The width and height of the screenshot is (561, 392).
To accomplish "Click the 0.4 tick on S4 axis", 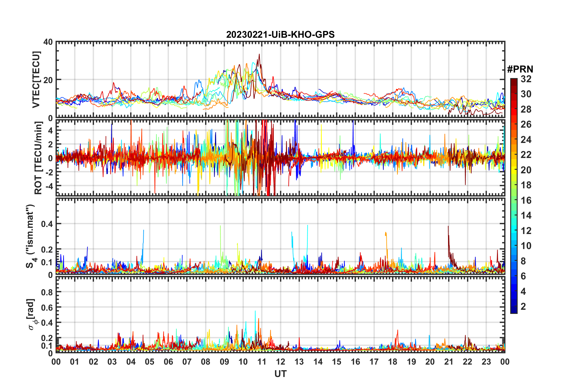I will tap(47, 224).
